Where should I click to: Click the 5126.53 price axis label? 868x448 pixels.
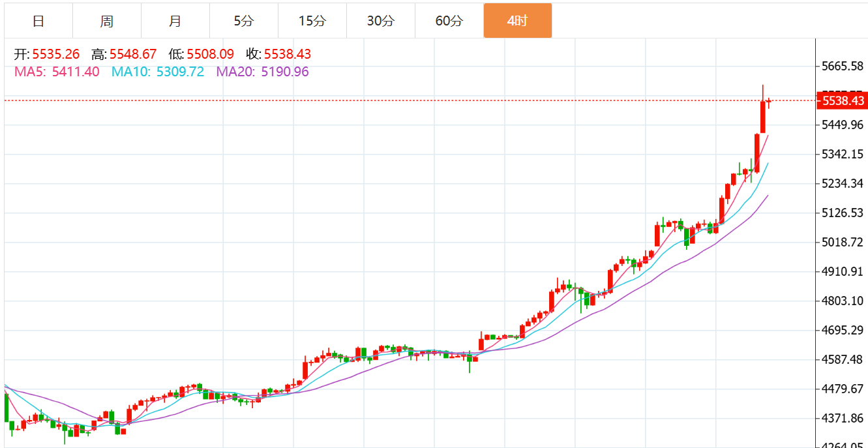[844, 213]
